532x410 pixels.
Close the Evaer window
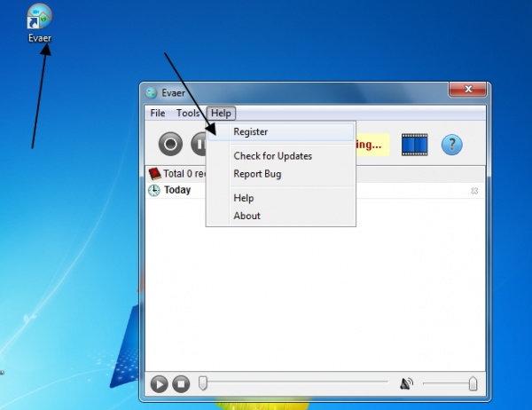pyautogui.click(x=468, y=90)
